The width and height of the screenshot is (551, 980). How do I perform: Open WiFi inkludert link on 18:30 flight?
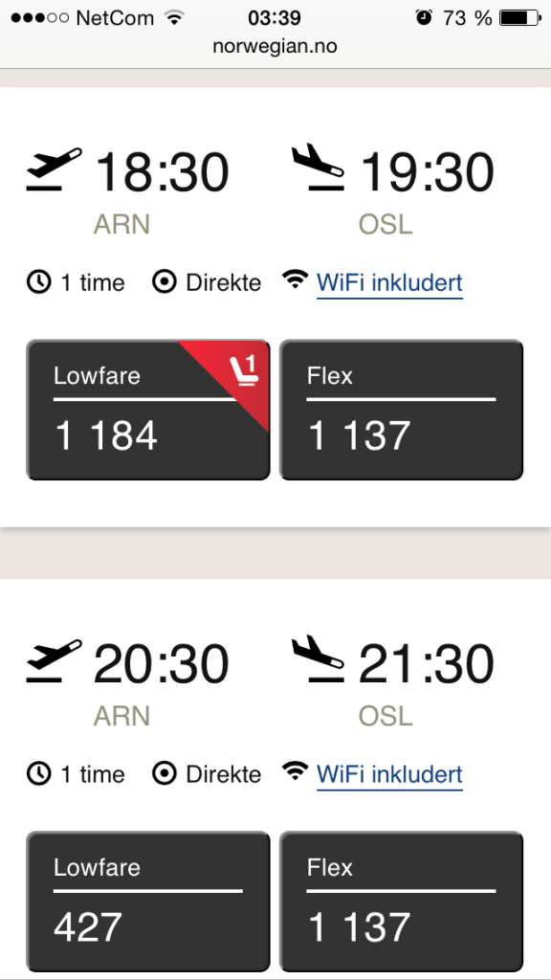[x=390, y=283]
